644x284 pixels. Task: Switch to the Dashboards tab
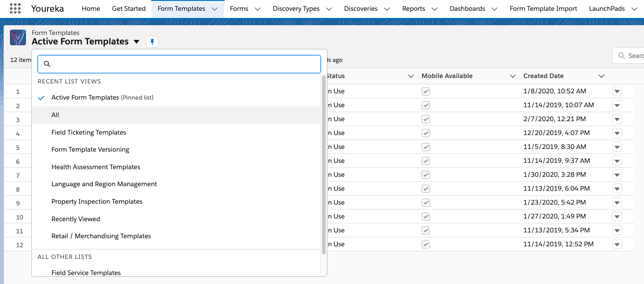tap(467, 9)
